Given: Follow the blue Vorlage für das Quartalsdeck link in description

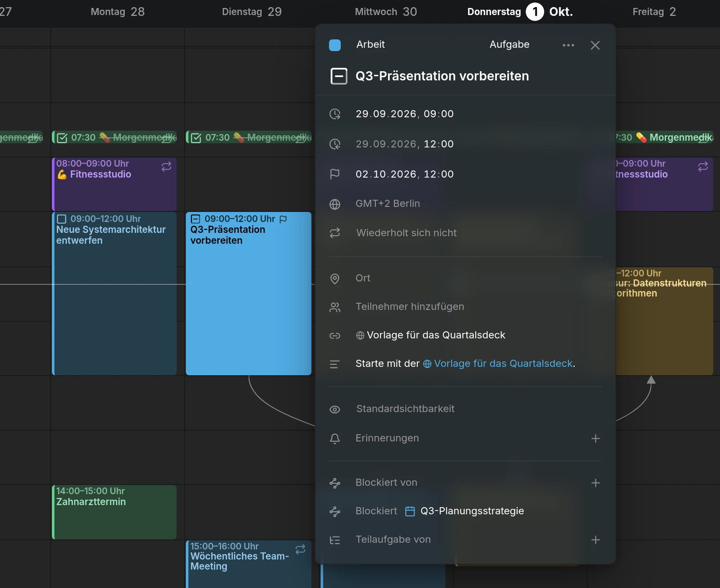Looking at the screenshot, I should click(498, 364).
